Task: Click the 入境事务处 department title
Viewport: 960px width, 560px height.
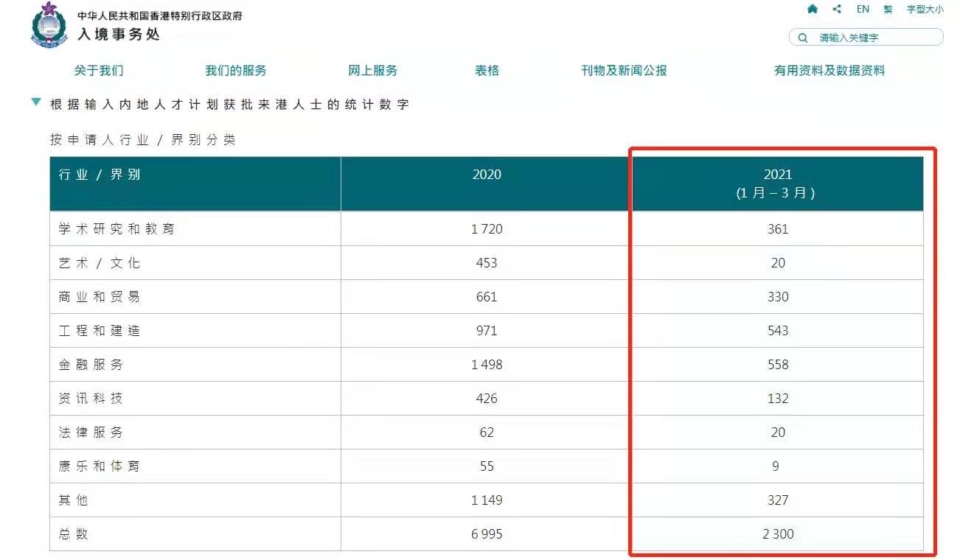Action: pos(119,34)
